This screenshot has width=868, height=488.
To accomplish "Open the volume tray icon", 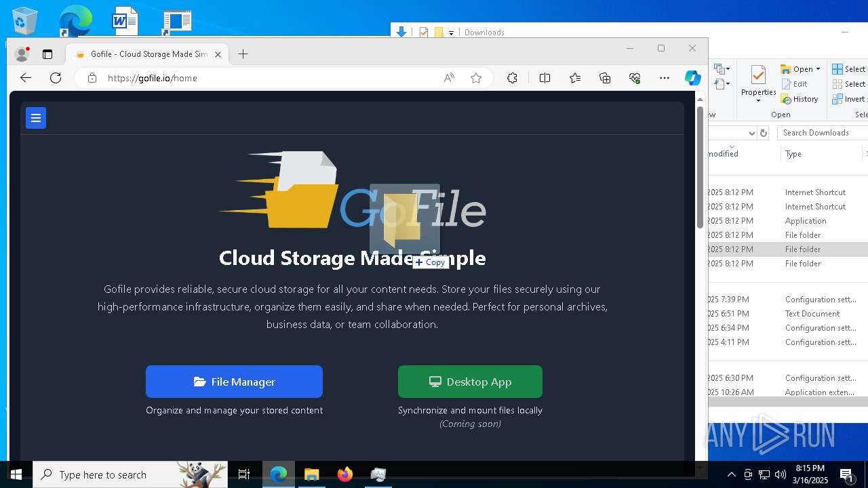I will (781, 474).
